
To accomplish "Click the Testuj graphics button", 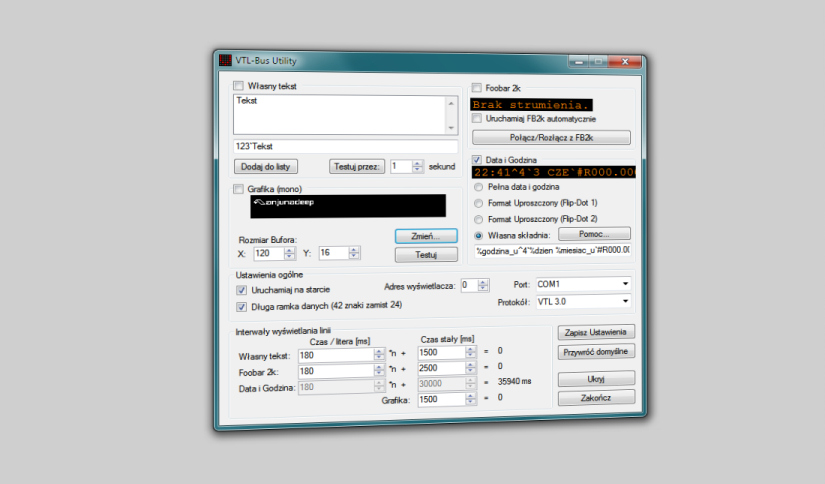I will click(x=426, y=255).
